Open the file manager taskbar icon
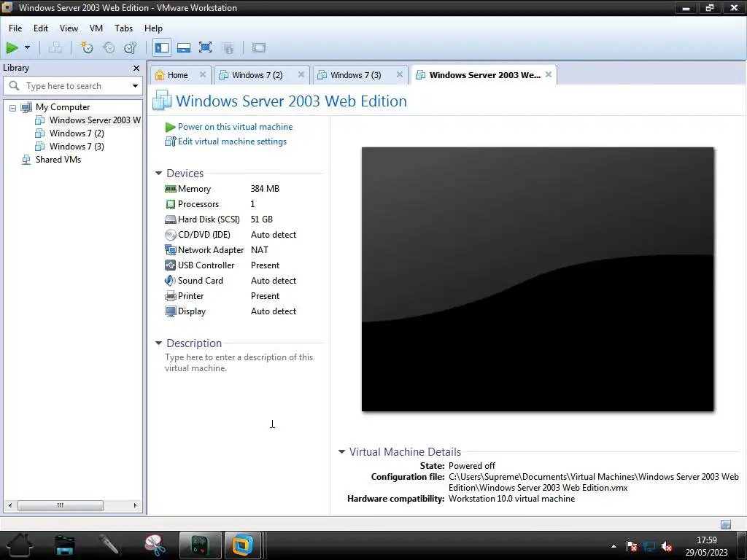747x560 pixels. tap(65, 545)
